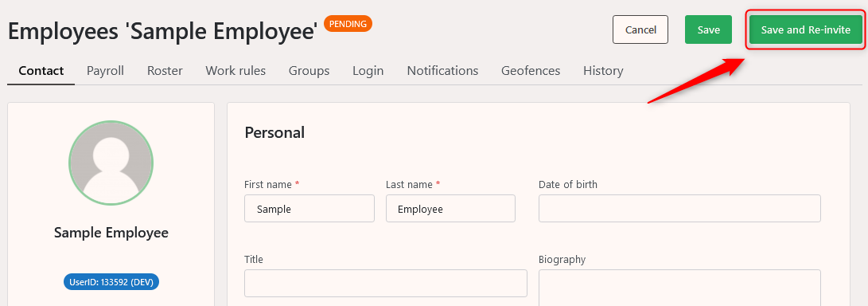Click into the Biography text area
This screenshot has width=868, height=306.
(679, 288)
